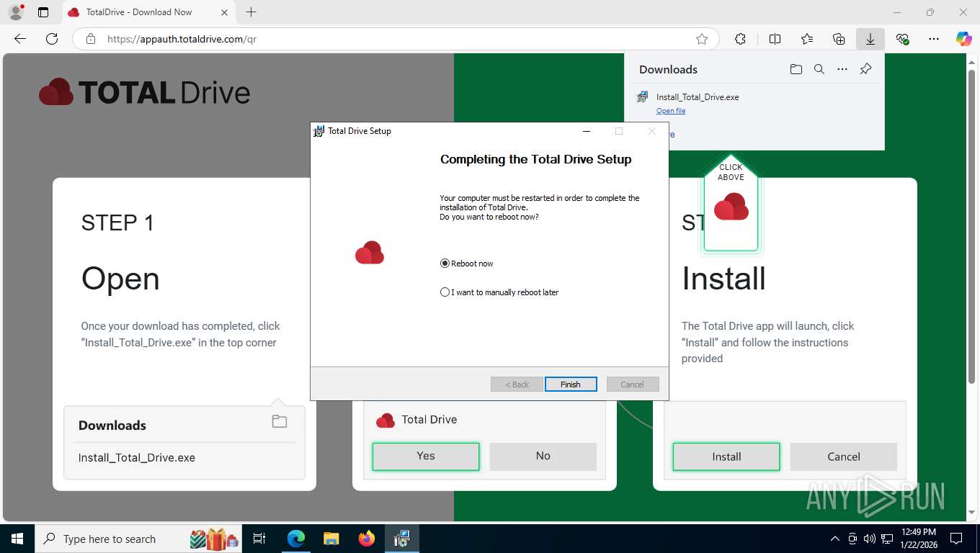Open Edge profile icon
Image resolution: width=980 pixels, height=553 pixels.
point(16,12)
